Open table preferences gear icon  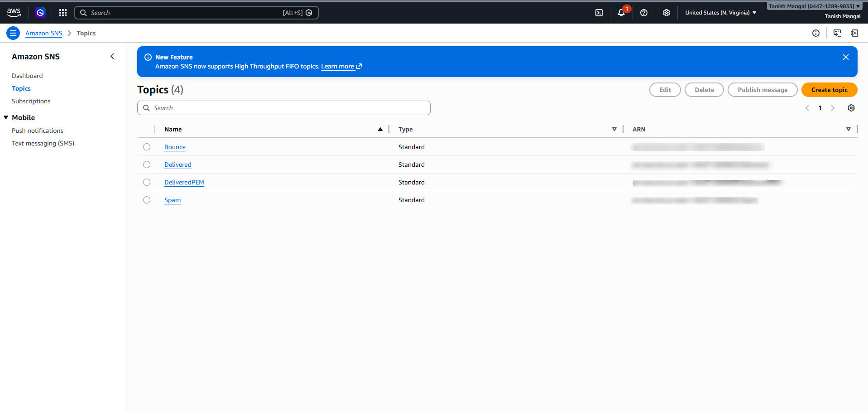point(851,108)
